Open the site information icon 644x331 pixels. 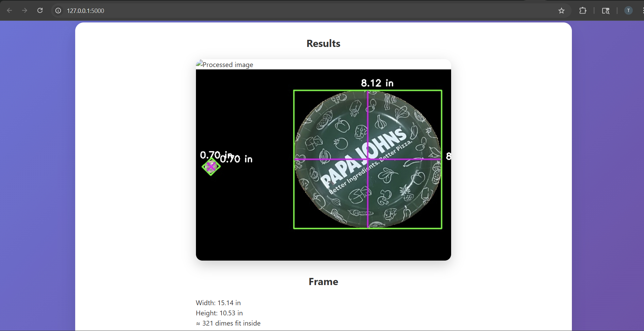58,11
